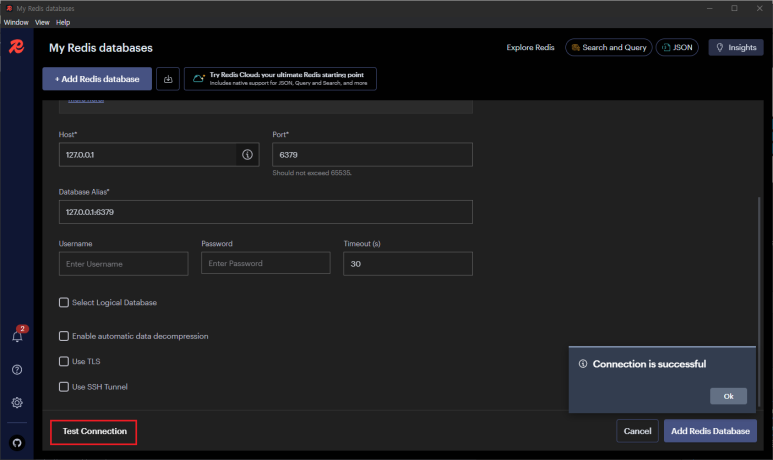
Task: Focus the Port input field
Action: click(x=372, y=155)
